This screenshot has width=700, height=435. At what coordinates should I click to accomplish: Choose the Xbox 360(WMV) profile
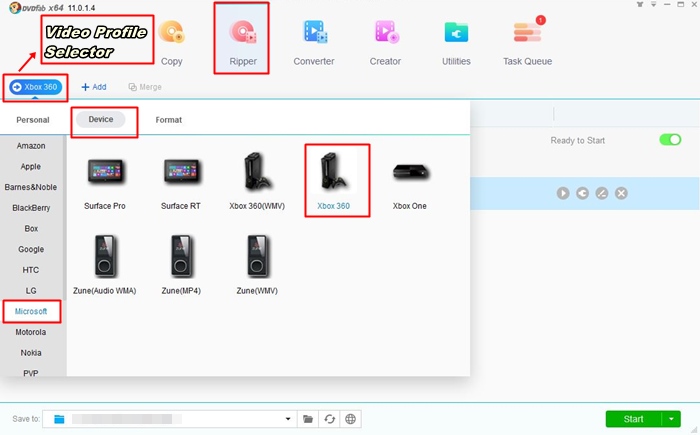click(257, 182)
